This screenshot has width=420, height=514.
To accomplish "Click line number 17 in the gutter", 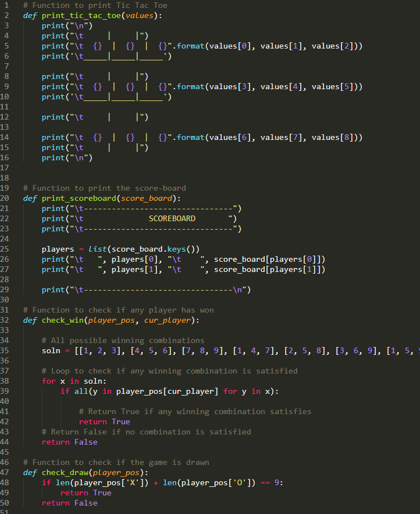I will pyautogui.click(x=5, y=168).
